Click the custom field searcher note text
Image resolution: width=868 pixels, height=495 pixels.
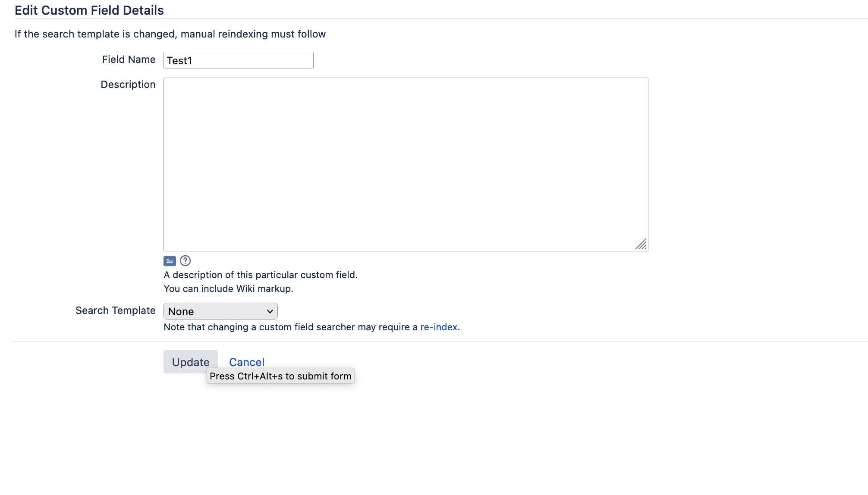click(x=291, y=327)
